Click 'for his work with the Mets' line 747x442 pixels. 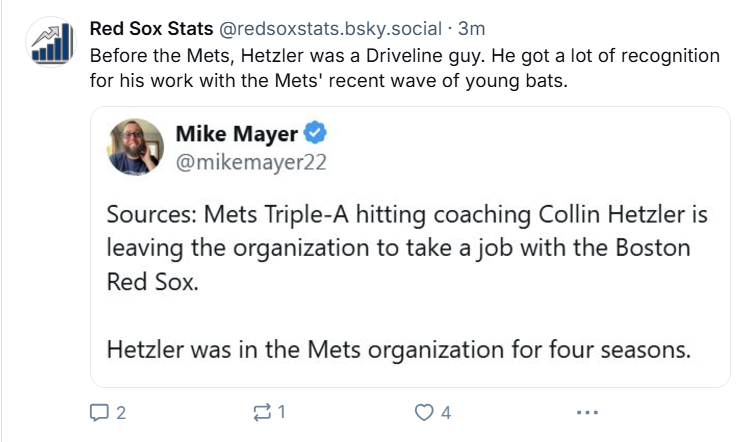tap(330, 80)
